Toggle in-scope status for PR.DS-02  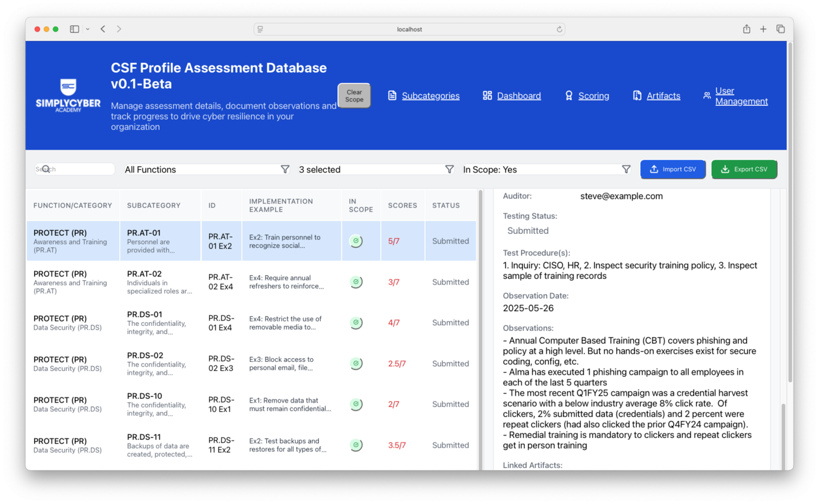click(x=356, y=363)
